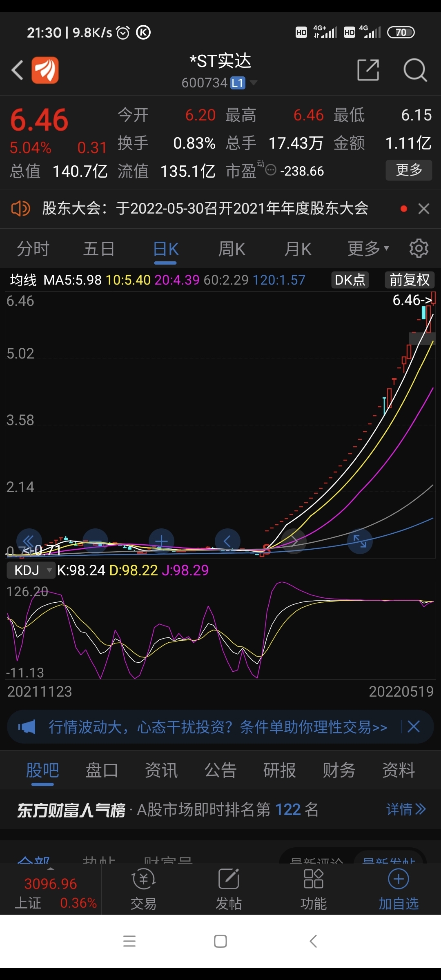This screenshot has height=980, width=441.
Task: Tap the 东方财富人气榜 ranking banner
Action: 220,810
